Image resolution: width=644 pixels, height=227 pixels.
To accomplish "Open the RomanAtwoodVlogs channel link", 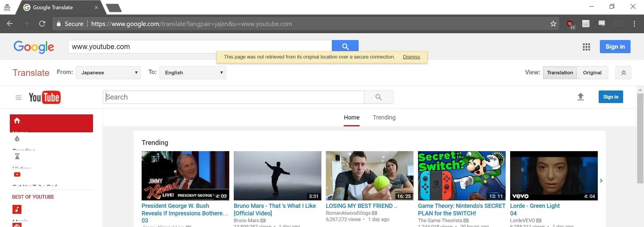I will pyautogui.click(x=348, y=213).
